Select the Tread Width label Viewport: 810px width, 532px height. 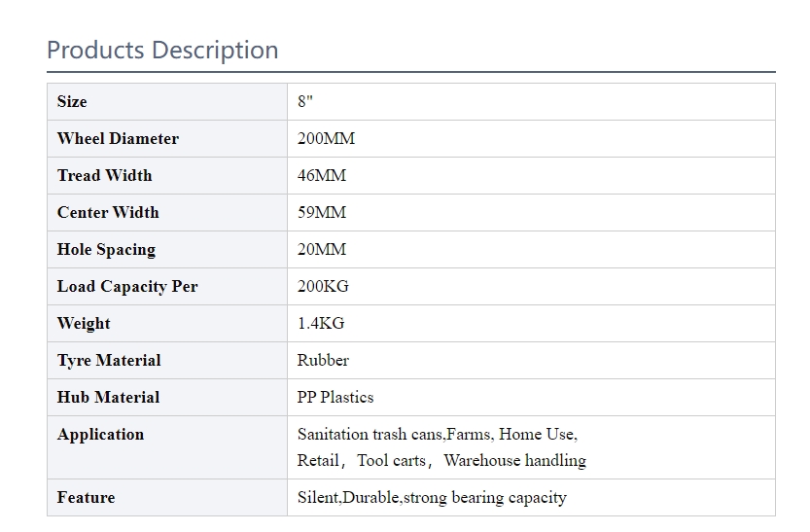104,176
